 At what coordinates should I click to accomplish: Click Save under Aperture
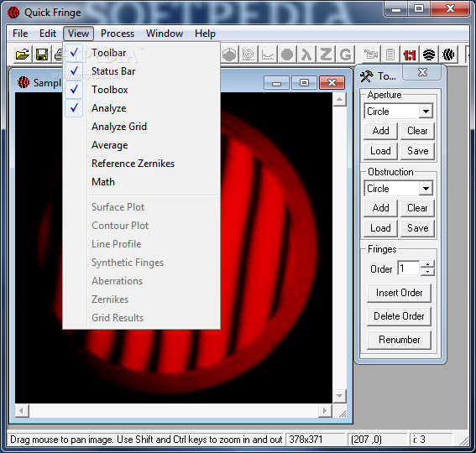417,151
